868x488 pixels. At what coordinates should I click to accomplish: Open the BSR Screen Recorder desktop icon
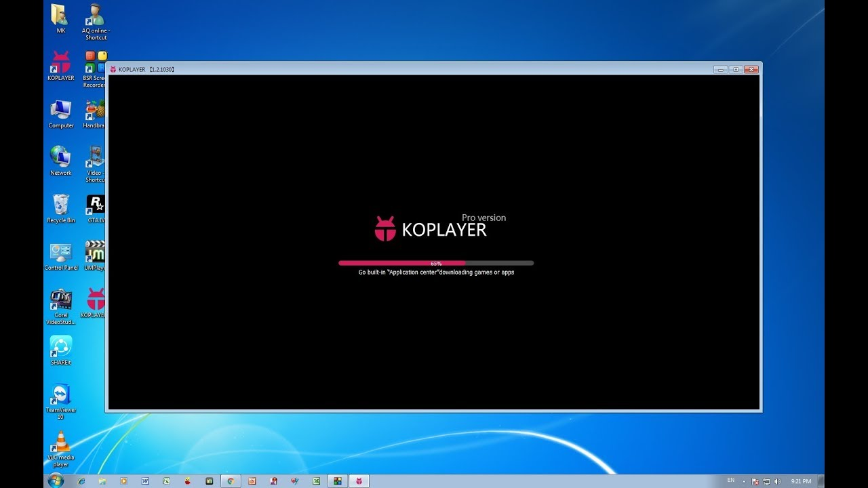tap(96, 69)
